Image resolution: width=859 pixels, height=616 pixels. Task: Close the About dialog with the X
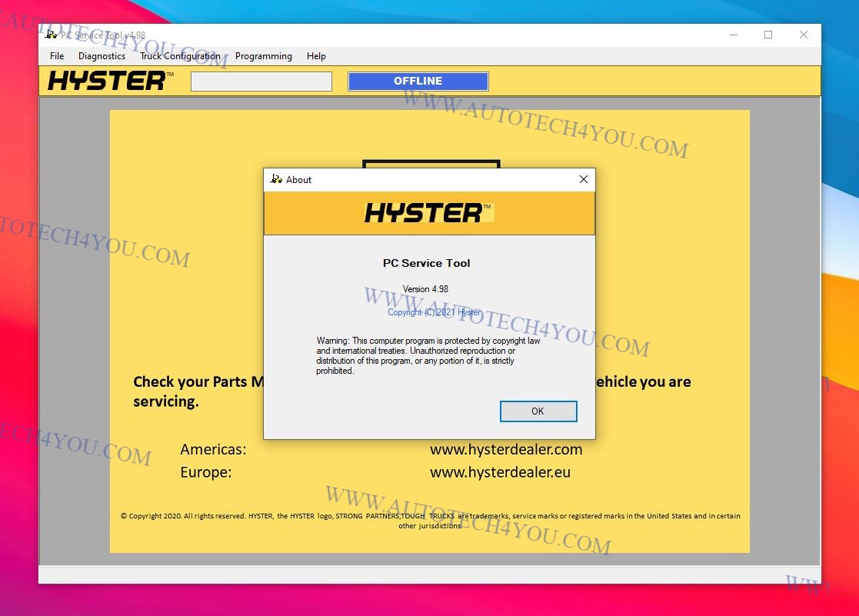(583, 179)
